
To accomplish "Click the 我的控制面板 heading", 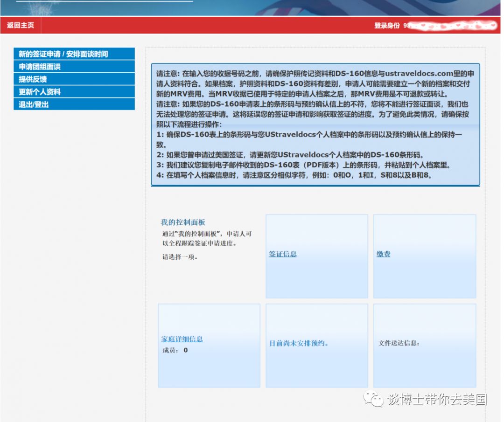I will coord(182,222).
